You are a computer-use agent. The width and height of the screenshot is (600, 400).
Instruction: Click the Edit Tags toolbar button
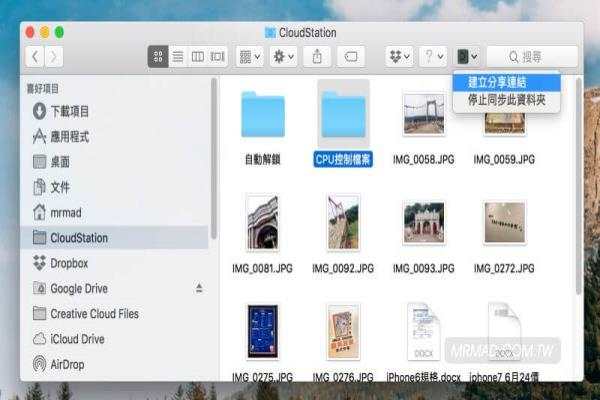[351, 57]
